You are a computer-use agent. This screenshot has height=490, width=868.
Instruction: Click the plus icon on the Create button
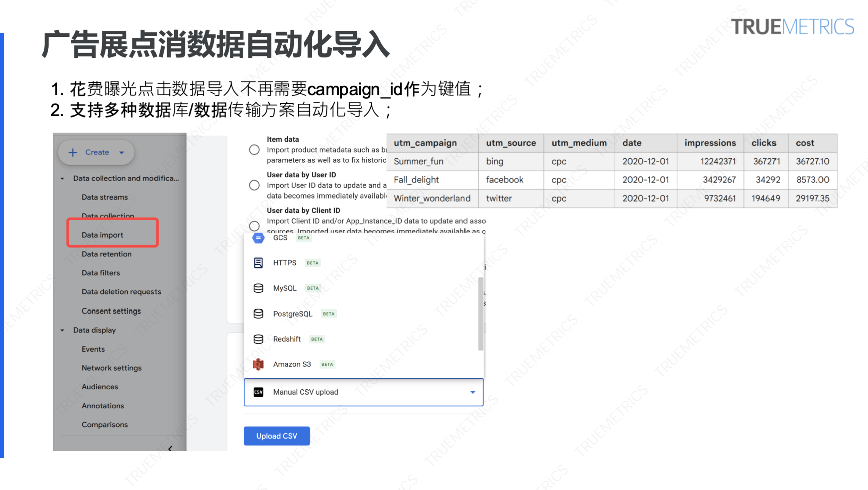coord(73,152)
